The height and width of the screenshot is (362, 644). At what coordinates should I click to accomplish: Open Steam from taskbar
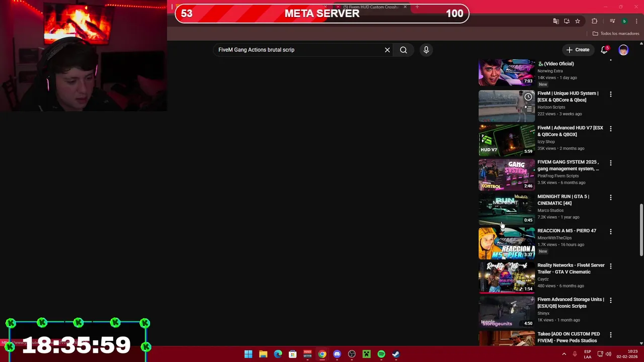point(396,354)
